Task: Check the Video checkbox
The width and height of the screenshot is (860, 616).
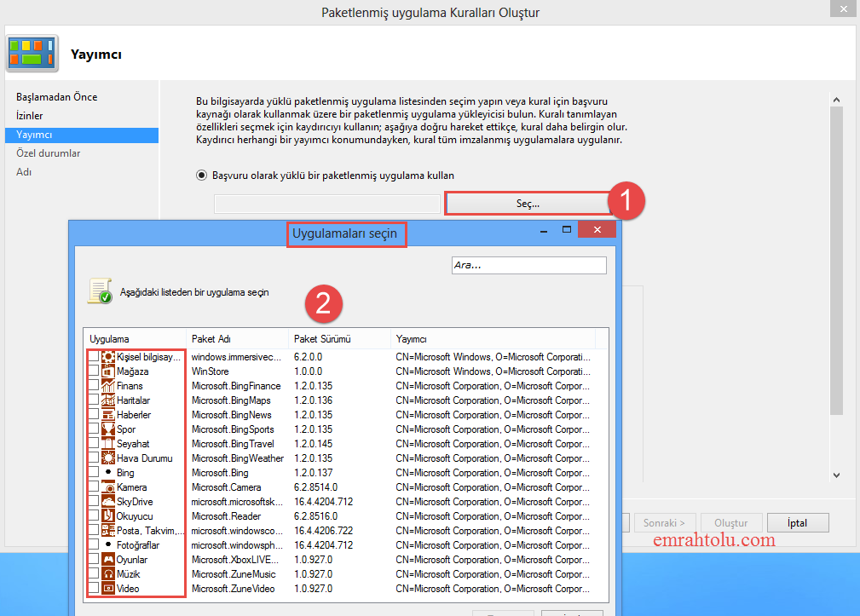Action: point(93,588)
